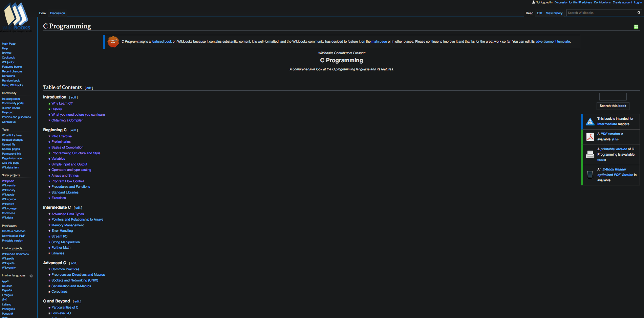Click the PDF version icon
Viewport: 644px width, 318px height.
pos(590,137)
